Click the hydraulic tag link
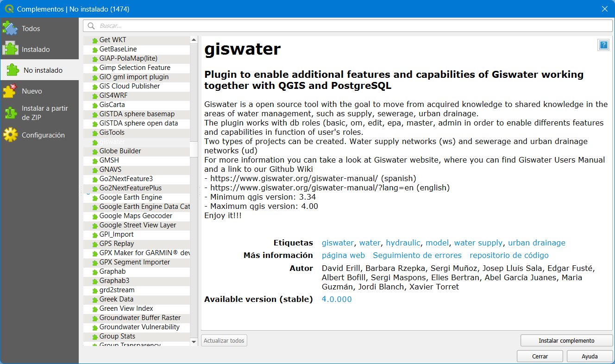Viewport: 615px width, 364px height. pos(403,243)
